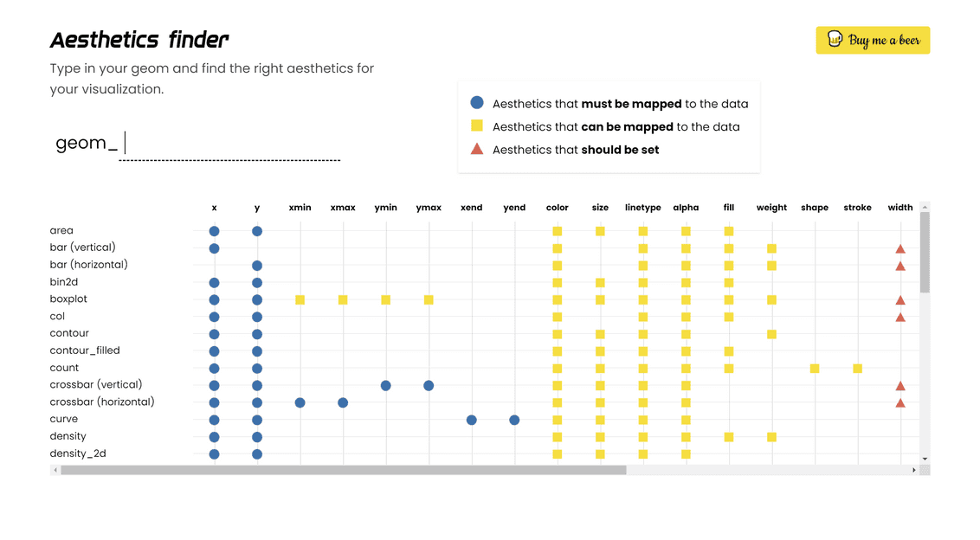Click the yellow square for contour's weight aesthetic
This screenshot has width=980, height=540.
771,333
